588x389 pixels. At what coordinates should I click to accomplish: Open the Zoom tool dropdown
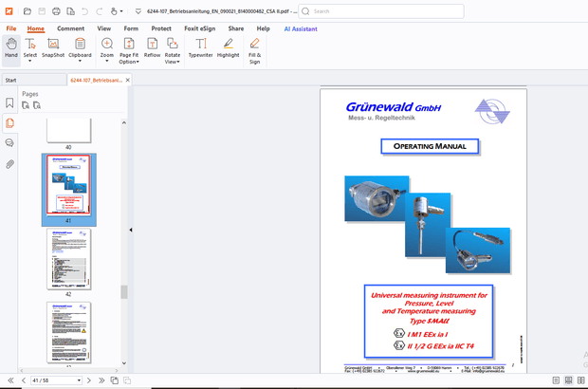(x=107, y=49)
